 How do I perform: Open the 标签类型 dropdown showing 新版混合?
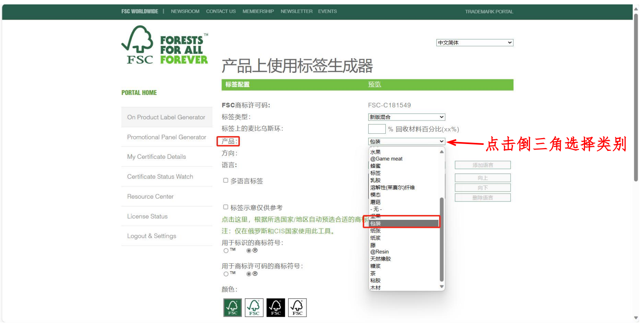point(406,117)
